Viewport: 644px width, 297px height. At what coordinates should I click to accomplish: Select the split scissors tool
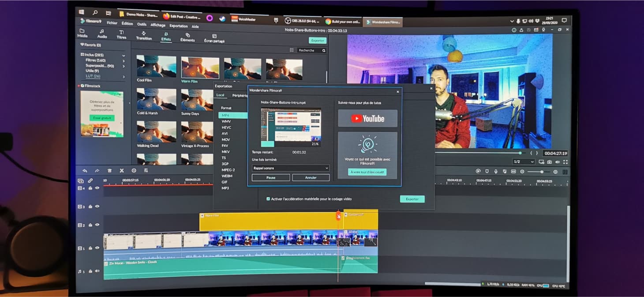(122, 171)
